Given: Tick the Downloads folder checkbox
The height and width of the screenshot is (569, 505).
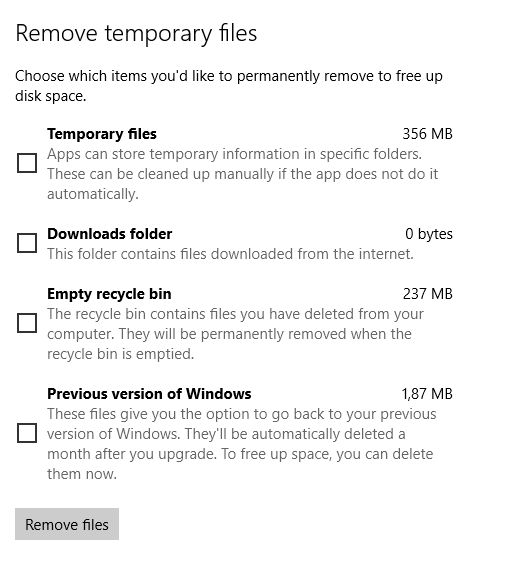Looking at the screenshot, I should (27, 243).
